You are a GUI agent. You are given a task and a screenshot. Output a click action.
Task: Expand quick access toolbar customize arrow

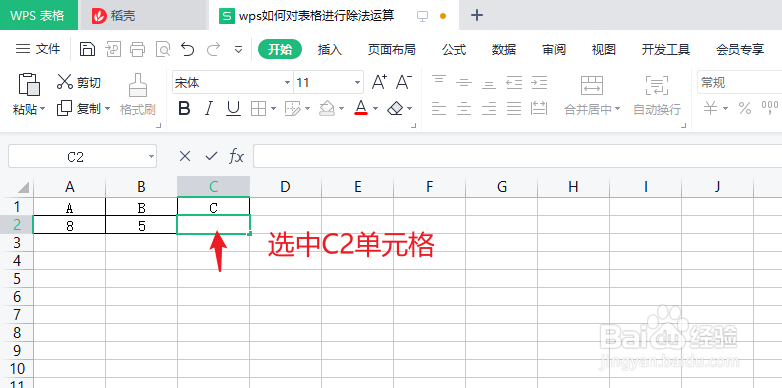coord(238,49)
